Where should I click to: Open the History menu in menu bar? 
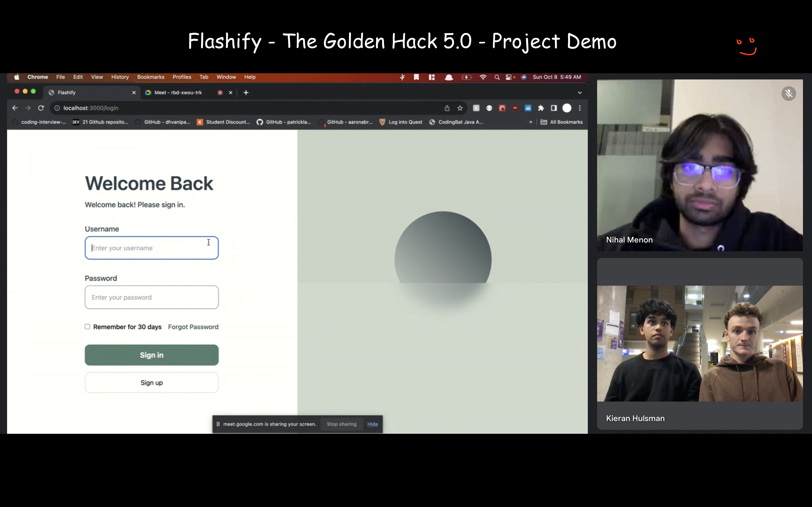[x=120, y=77]
